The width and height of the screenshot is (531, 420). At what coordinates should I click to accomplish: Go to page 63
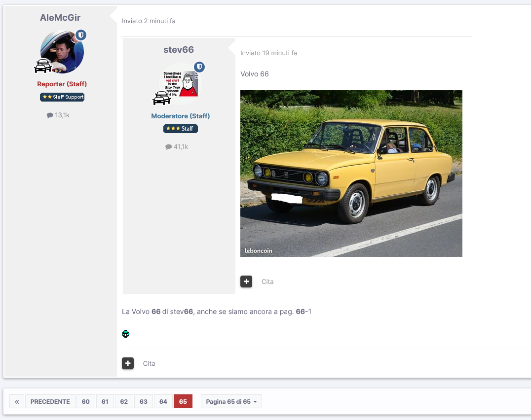[x=144, y=401]
